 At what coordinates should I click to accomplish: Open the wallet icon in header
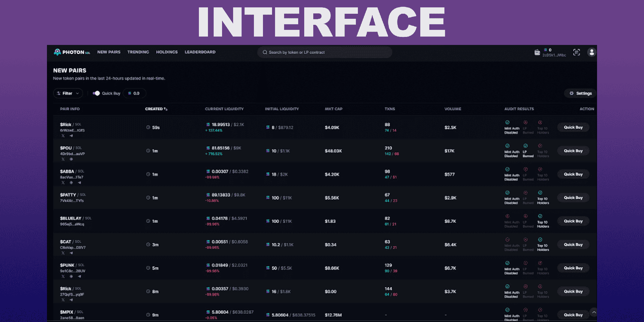tap(537, 52)
